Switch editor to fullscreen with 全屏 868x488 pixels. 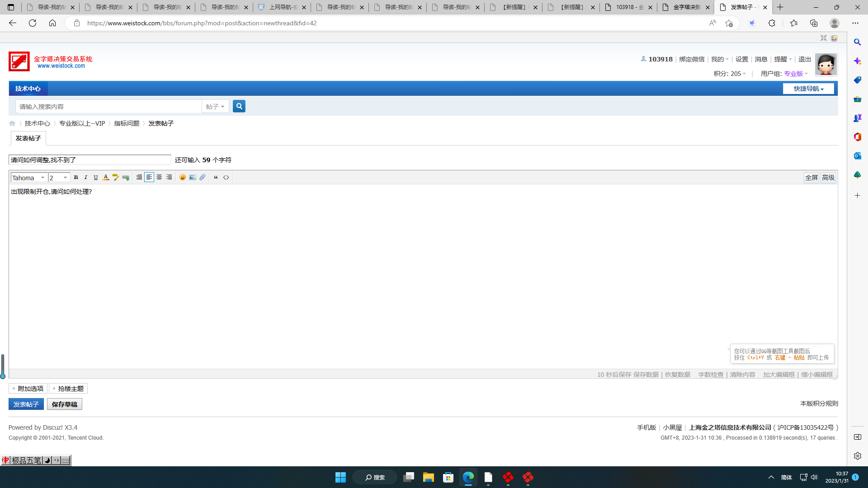811,178
